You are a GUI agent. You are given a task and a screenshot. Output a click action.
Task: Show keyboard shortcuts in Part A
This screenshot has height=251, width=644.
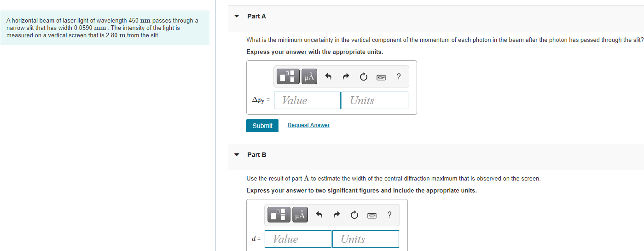[x=381, y=77]
